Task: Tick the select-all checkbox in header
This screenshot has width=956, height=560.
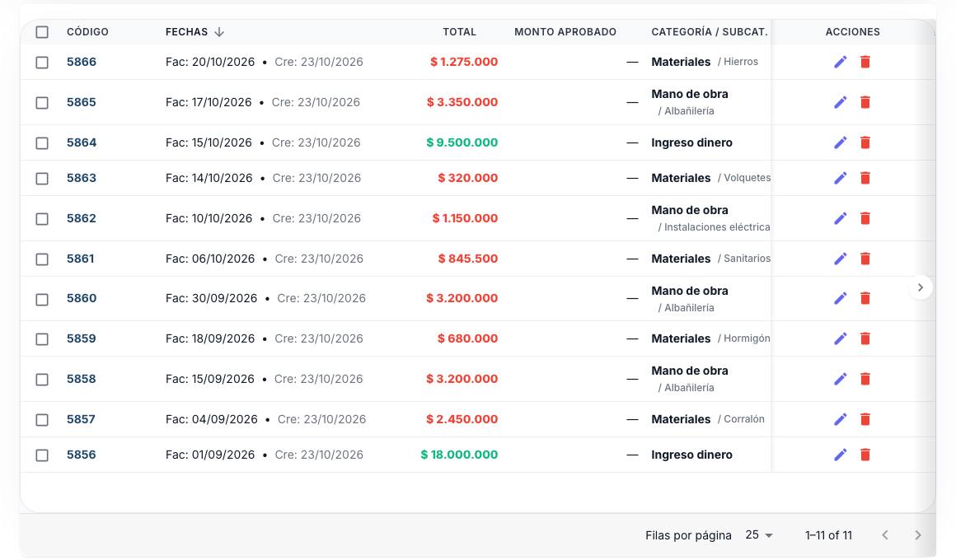Action: pyautogui.click(x=42, y=31)
